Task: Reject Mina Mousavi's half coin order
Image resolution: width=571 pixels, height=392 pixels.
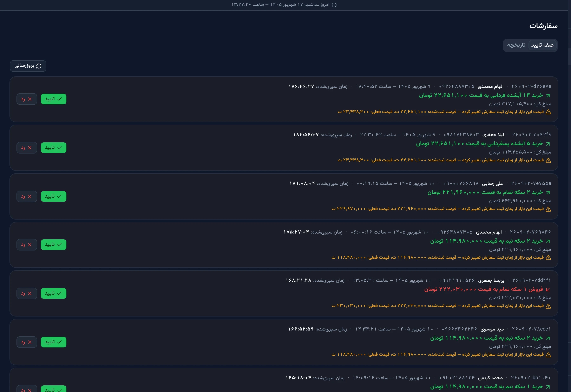Action: pyautogui.click(x=27, y=342)
